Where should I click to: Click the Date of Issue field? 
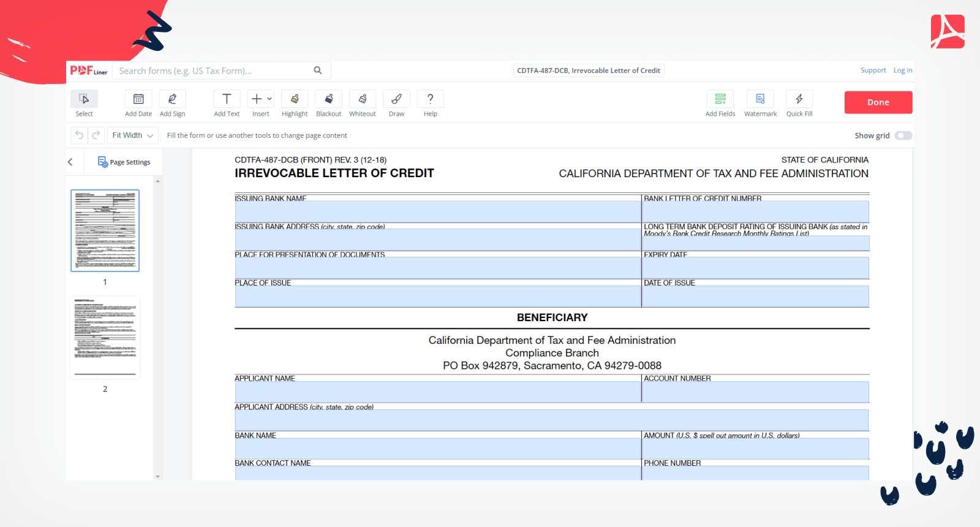(x=755, y=296)
